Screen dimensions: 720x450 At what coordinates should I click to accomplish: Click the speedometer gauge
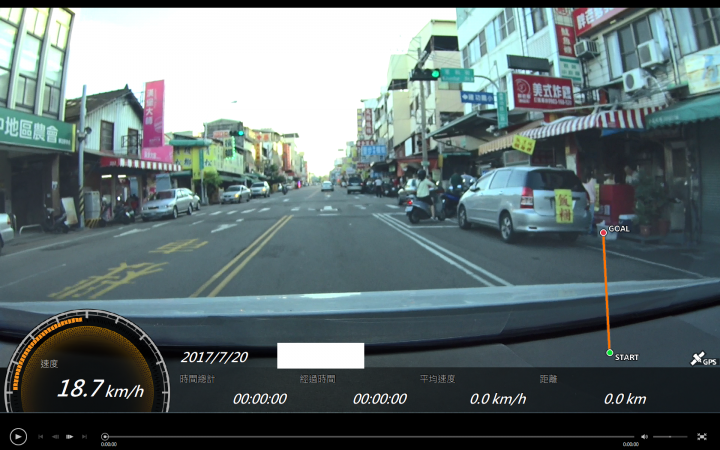(87, 361)
